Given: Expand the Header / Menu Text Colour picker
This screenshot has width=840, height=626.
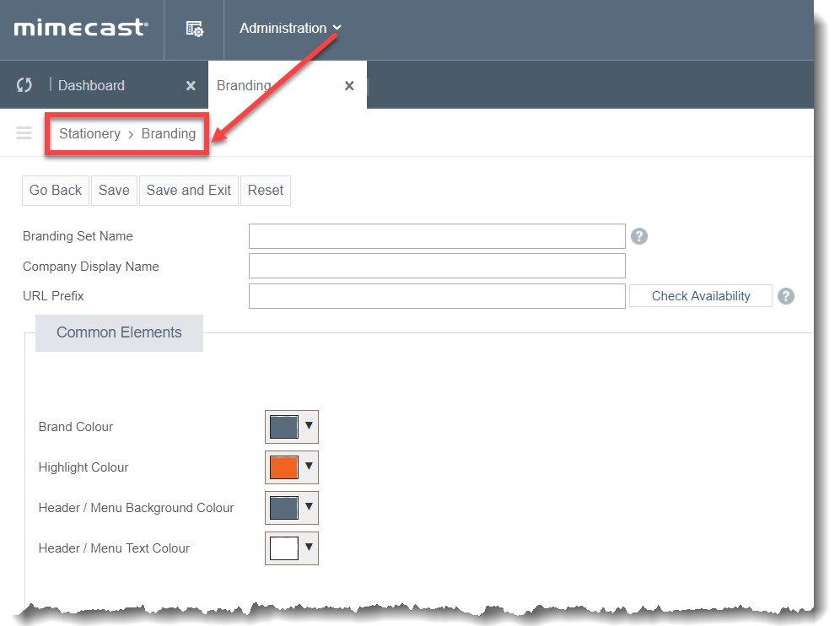Looking at the screenshot, I should coord(309,548).
